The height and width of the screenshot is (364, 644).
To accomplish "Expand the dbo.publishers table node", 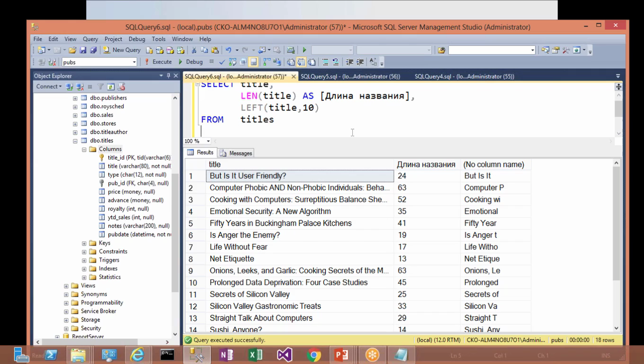I will coord(75,98).
